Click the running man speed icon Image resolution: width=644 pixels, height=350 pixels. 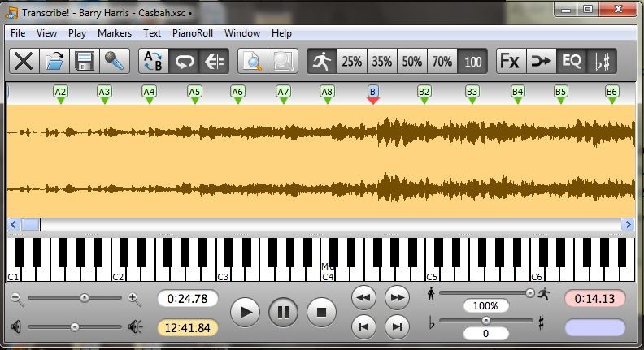click(322, 62)
